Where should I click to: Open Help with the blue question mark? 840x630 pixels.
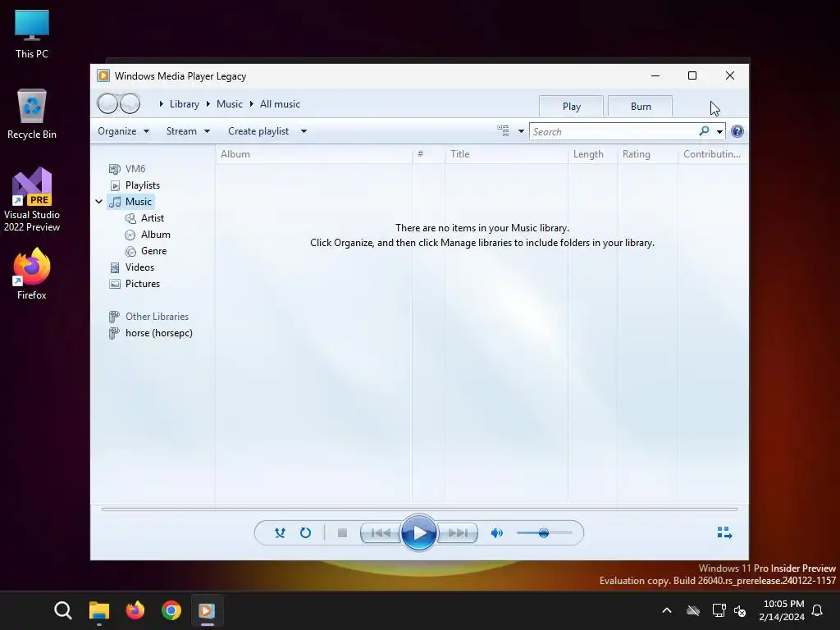pyautogui.click(x=737, y=131)
